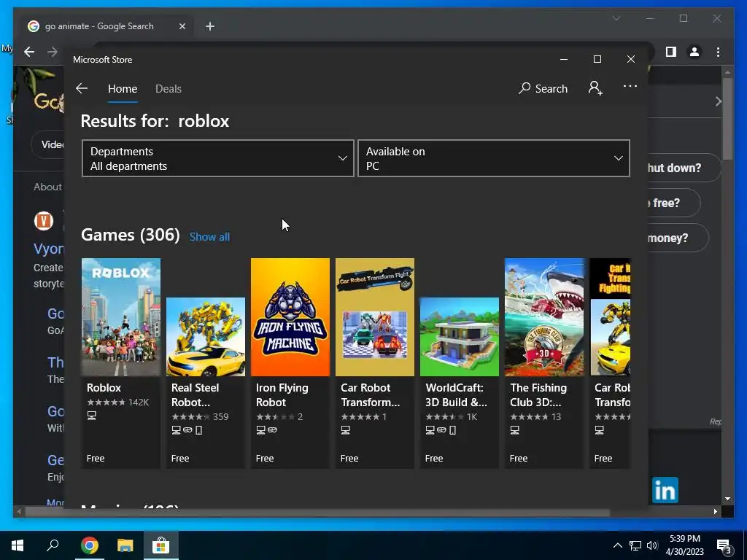Image resolution: width=747 pixels, height=560 pixels.
Task: Click the PC device icon under Roblox
Action: 92,416
